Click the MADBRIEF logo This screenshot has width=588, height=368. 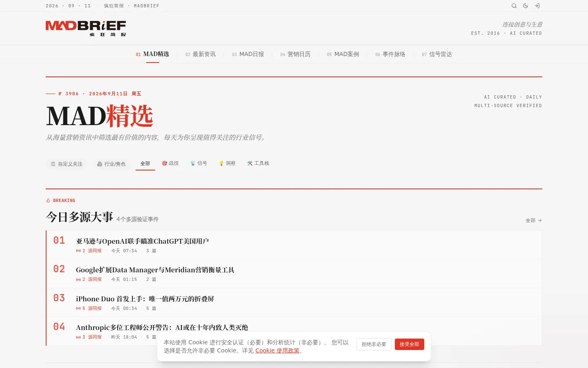pyautogui.click(x=86, y=28)
